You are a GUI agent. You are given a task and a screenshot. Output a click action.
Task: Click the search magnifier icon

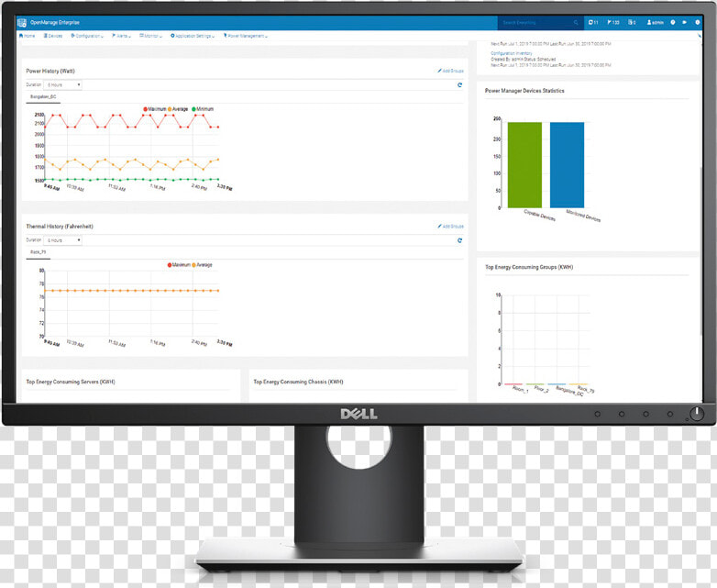pos(576,22)
